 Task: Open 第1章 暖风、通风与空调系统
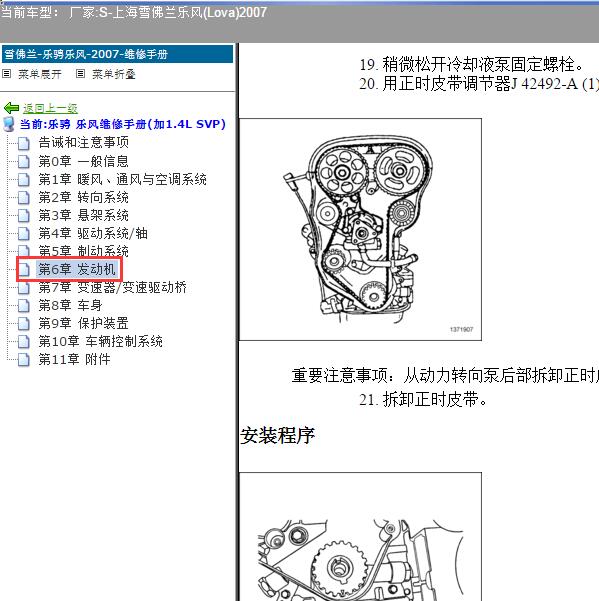[123, 179]
